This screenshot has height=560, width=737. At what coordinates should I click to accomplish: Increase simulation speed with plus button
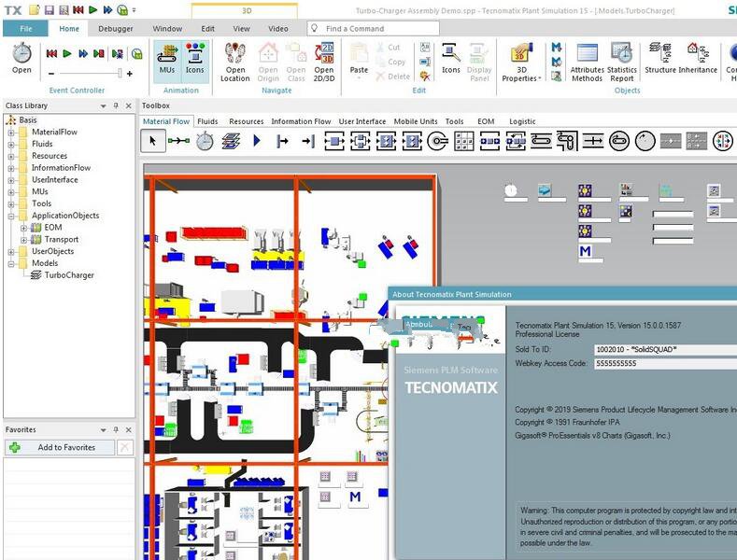coord(130,74)
